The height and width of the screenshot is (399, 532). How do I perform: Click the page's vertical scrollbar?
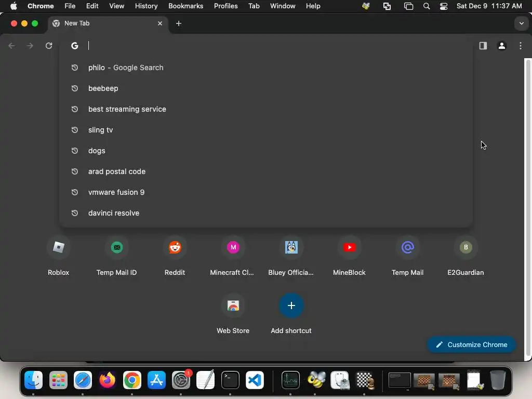pos(528,208)
